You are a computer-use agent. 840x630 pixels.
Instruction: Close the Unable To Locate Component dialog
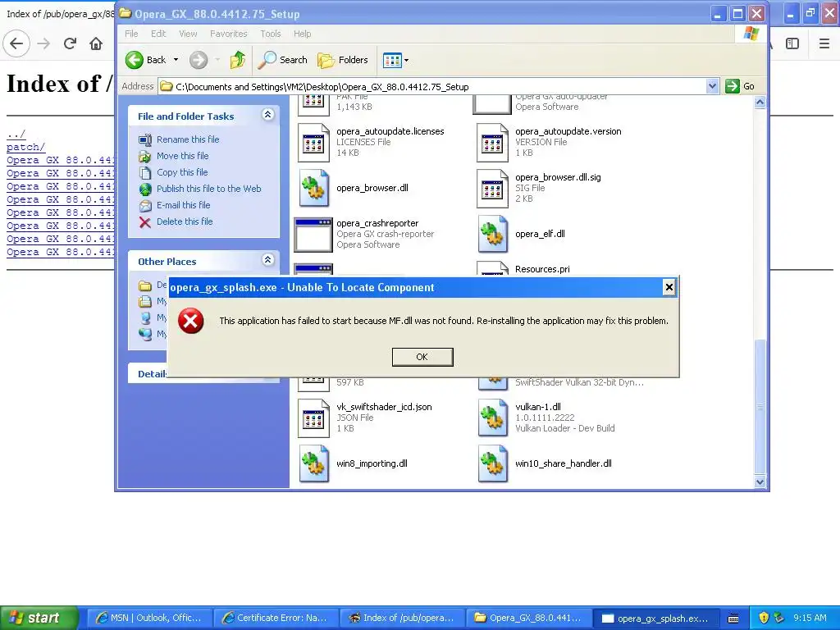pyautogui.click(x=669, y=287)
